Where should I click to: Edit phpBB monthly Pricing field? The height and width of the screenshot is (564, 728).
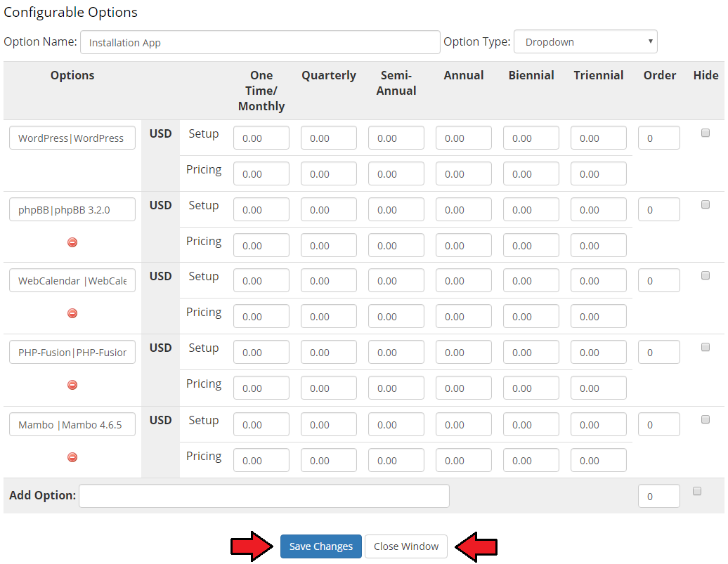click(261, 245)
